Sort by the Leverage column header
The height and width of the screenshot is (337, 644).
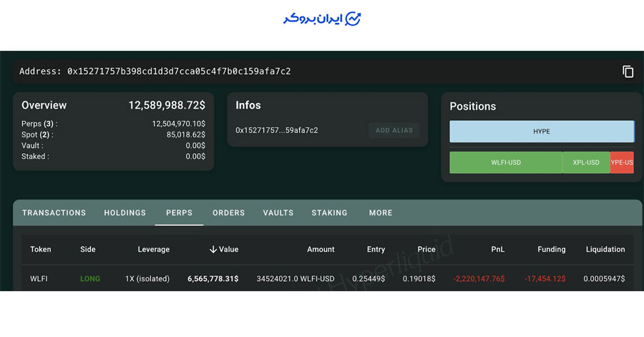tap(153, 250)
